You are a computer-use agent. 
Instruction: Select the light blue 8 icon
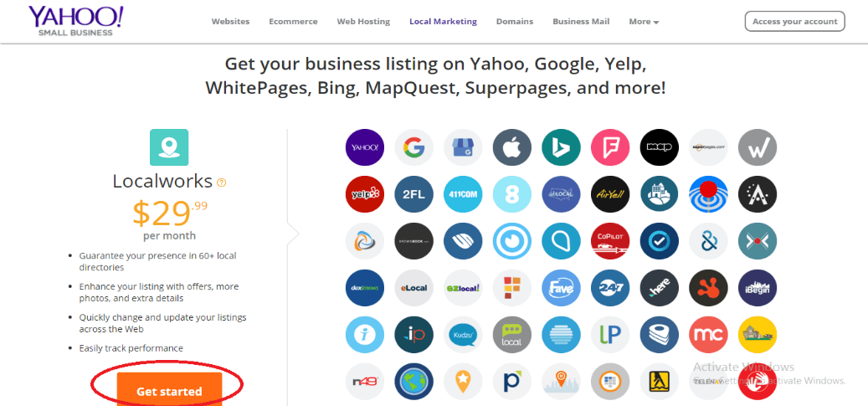[512, 194]
